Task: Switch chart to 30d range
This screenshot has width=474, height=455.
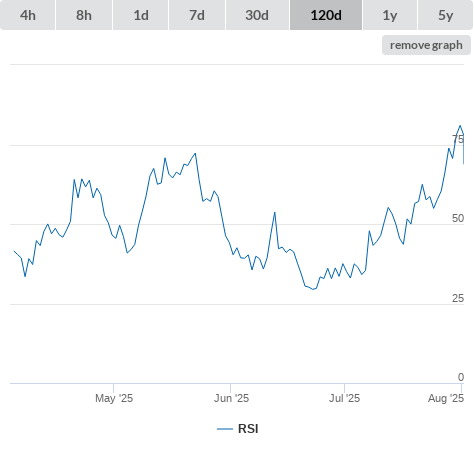Action: tap(257, 15)
